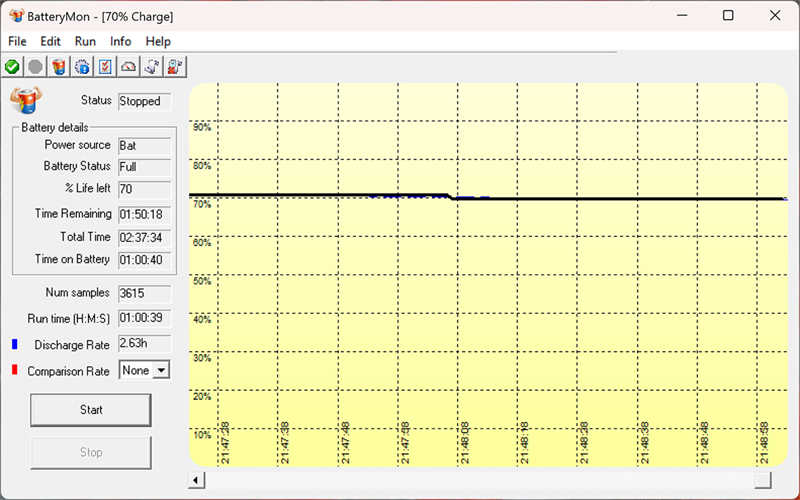This screenshot has height=500, width=800.
Task: Close the BatteryMon window
Action: point(775,15)
